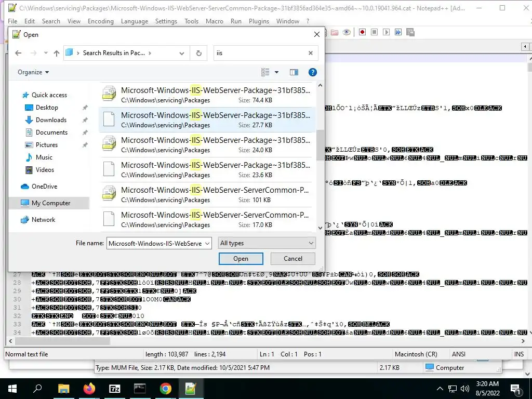The image size is (532, 399).
Task: Expand the Search Results breadcrumb chevron
Action: click(150, 53)
